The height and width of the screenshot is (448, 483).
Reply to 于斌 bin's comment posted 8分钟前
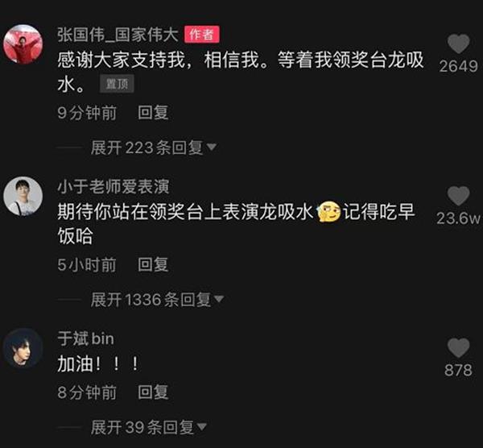tap(153, 392)
